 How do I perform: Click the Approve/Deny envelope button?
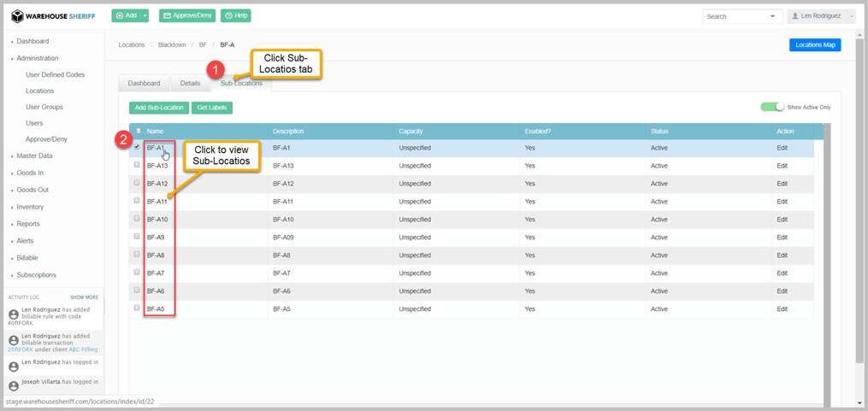pos(186,15)
